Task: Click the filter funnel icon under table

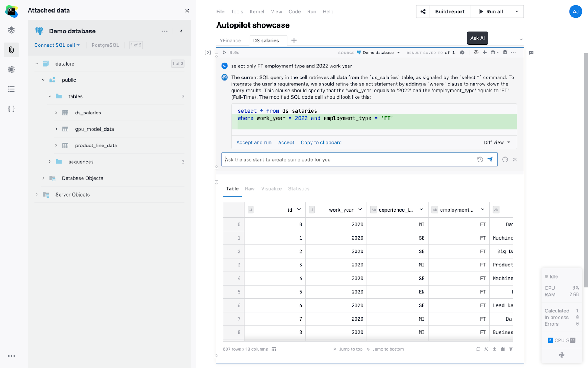Action: coord(511,349)
